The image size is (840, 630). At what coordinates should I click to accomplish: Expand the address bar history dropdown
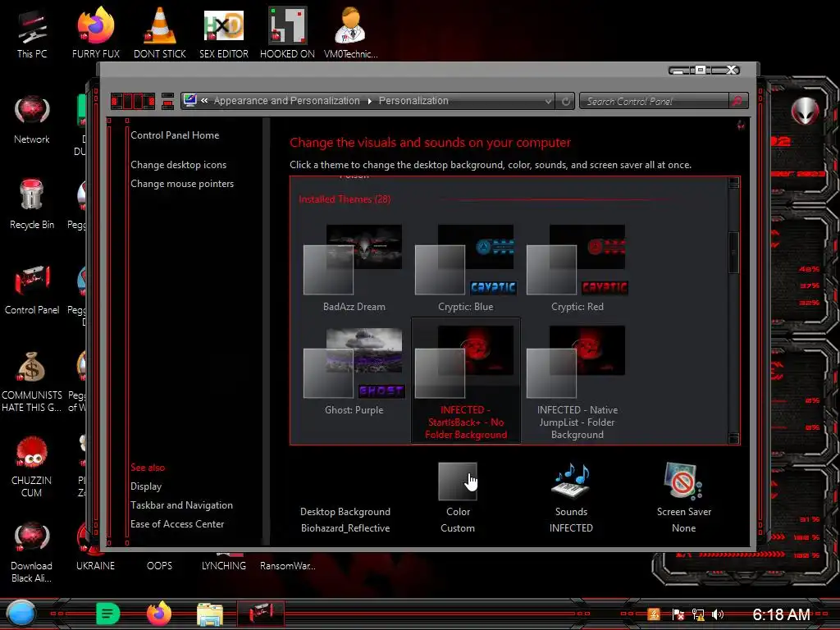click(x=548, y=101)
